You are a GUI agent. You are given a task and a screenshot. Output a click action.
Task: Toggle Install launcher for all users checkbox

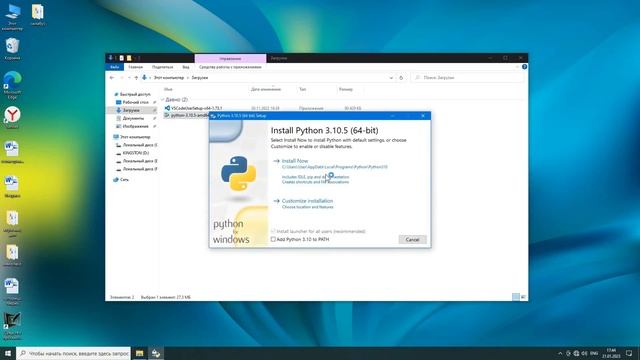[273, 231]
